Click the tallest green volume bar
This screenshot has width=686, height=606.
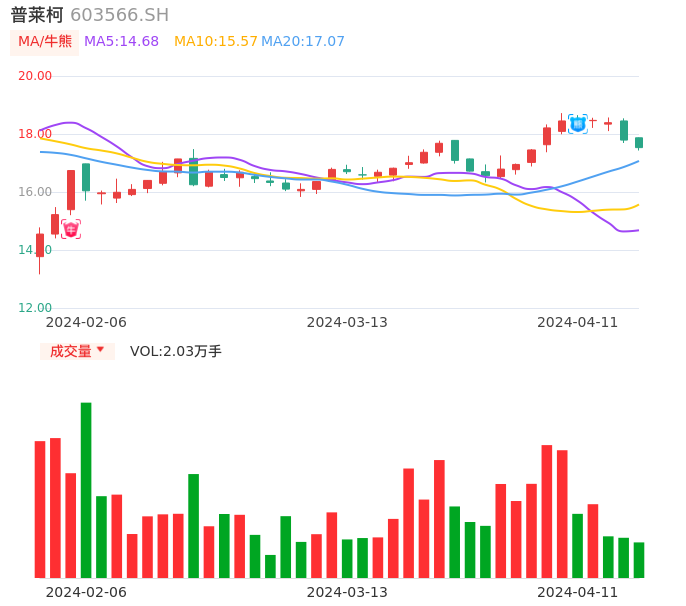click(86, 489)
